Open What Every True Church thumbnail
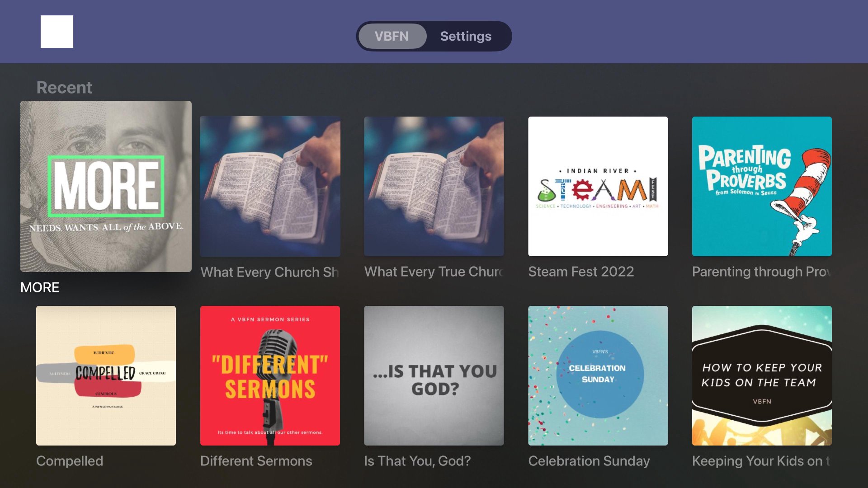The image size is (868, 488). pyautogui.click(x=434, y=186)
